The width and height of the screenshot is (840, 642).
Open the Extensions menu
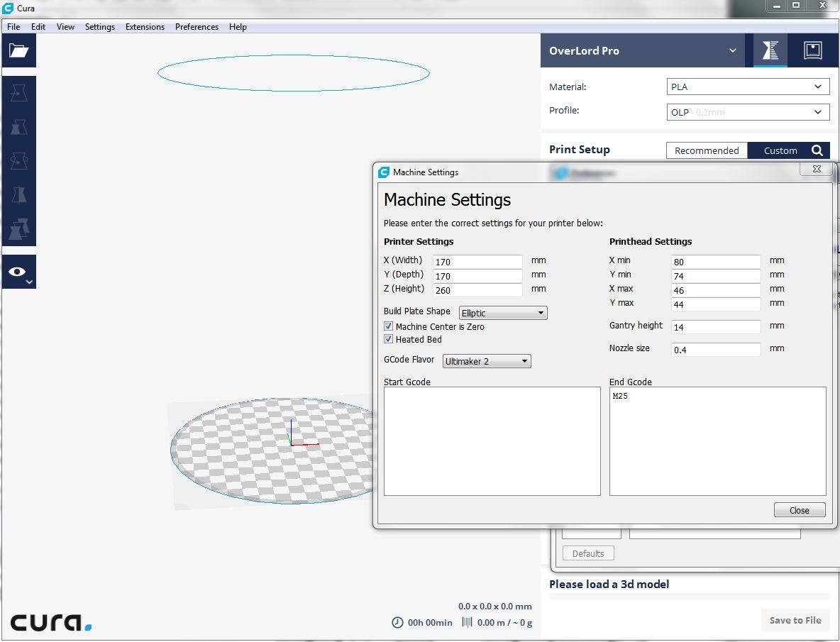point(145,27)
